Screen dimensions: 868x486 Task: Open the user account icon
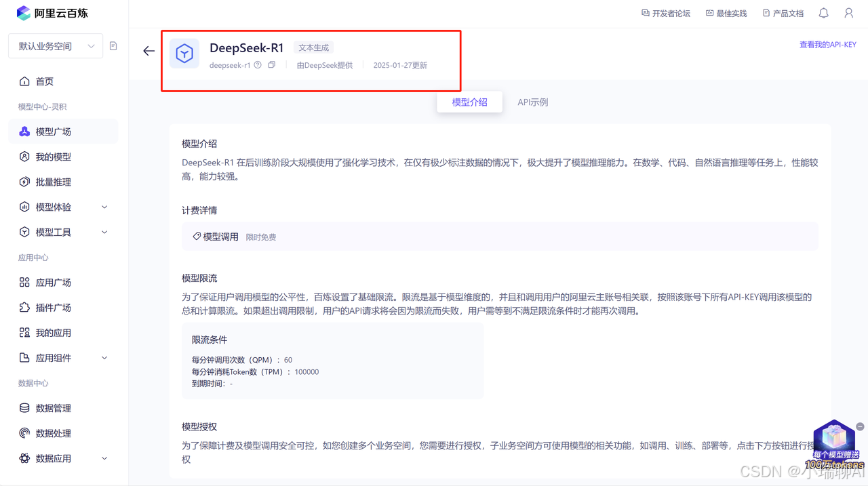pos(848,13)
